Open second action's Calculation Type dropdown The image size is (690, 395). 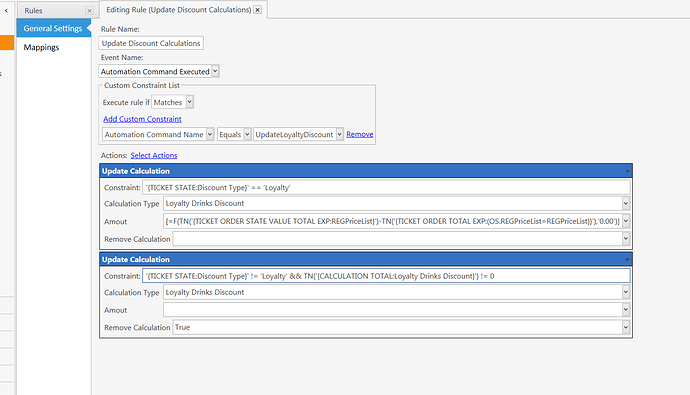click(x=625, y=292)
